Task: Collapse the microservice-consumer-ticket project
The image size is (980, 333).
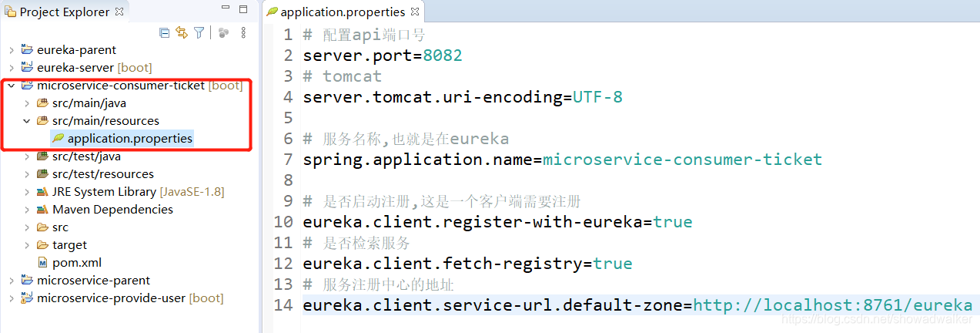Action: (x=11, y=86)
